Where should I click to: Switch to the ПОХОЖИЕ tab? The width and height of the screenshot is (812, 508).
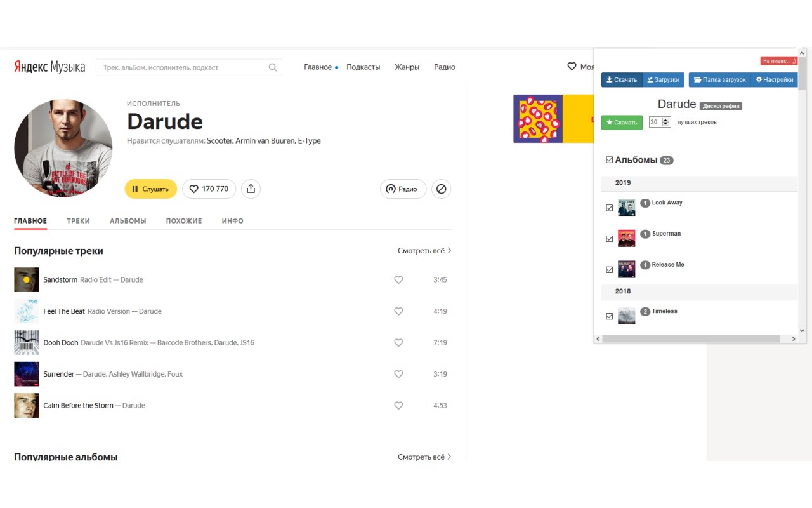(x=184, y=221)
